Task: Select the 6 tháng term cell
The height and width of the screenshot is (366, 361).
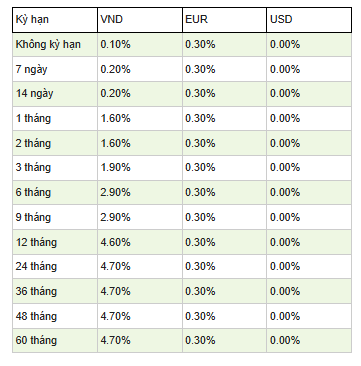Action: pos(55,193)
